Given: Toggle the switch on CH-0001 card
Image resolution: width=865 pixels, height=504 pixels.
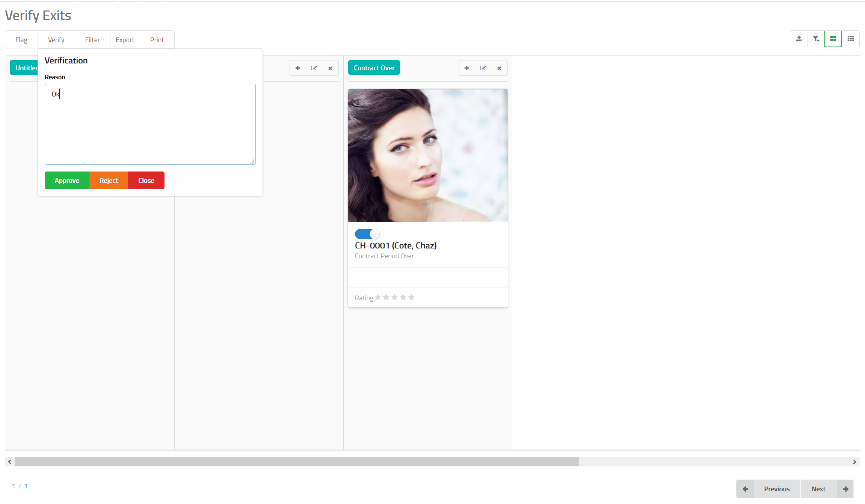Looking at the screenshot, I should point(367,234).
